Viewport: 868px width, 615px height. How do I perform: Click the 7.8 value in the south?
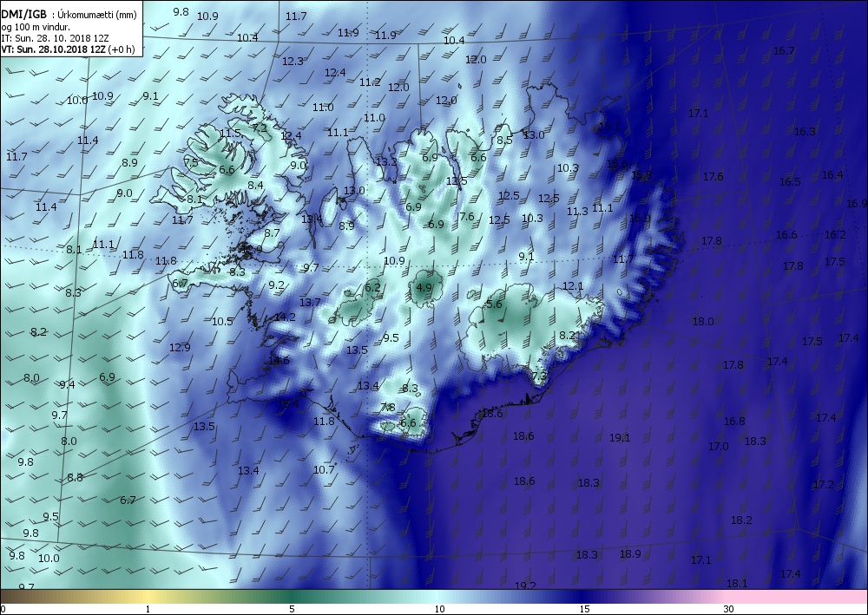pos(387,408)
